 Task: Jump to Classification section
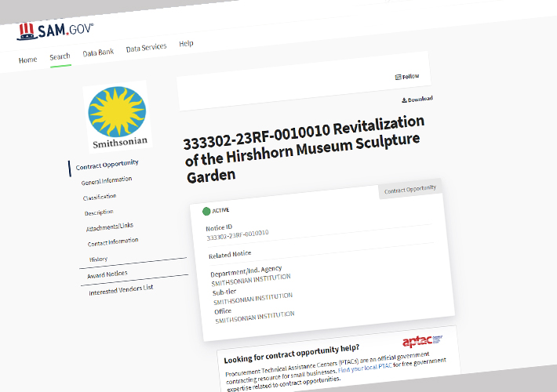pos(100,197)
